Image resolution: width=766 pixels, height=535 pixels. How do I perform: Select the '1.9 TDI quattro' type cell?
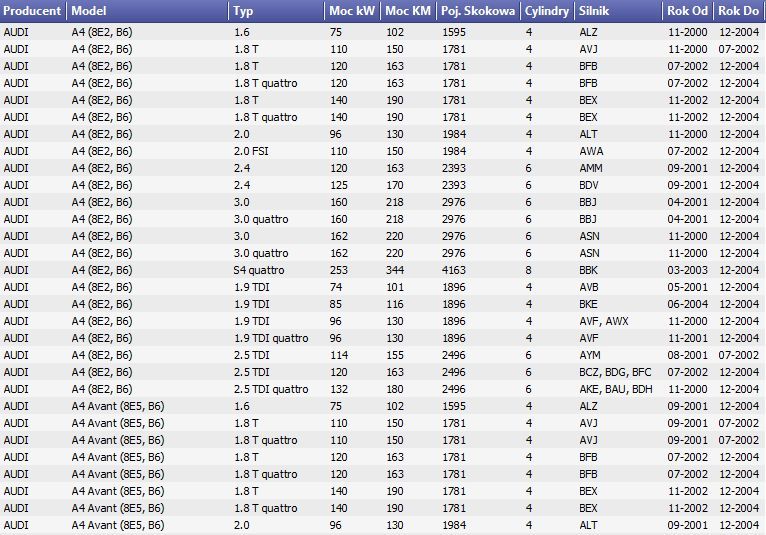point(271,338)
